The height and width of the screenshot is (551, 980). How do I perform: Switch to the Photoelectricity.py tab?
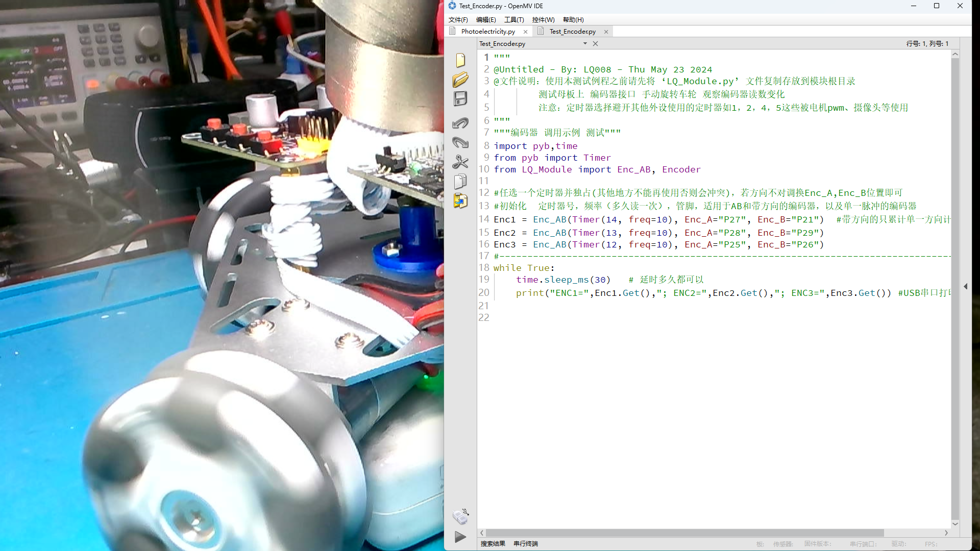[487, 32]
